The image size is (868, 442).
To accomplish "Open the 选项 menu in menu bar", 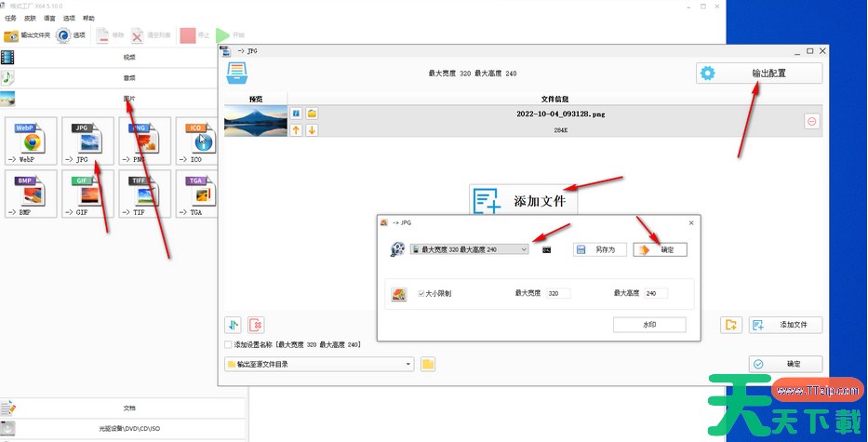I will 69,19.
